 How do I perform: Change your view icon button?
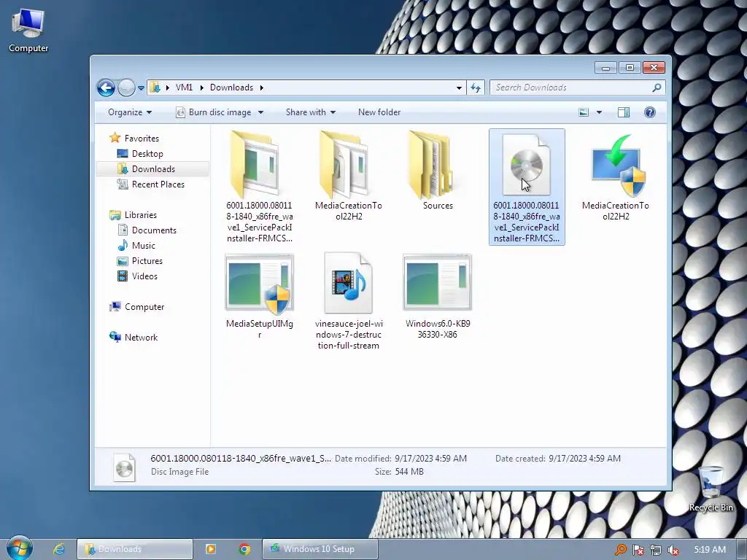pos(584,112)
